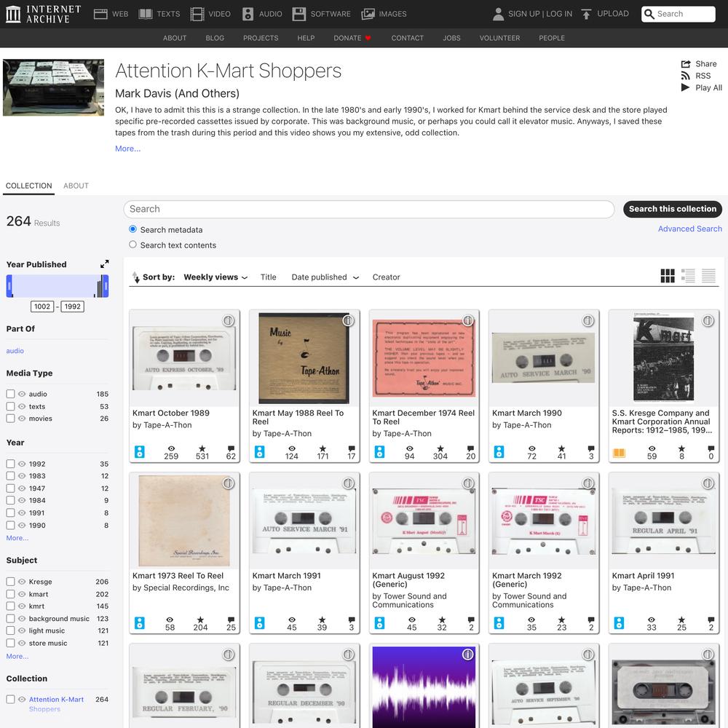Click the RSS feed icon
This screenshot has width=728, height=728.
pyautogui.click(x=685, y=76)
